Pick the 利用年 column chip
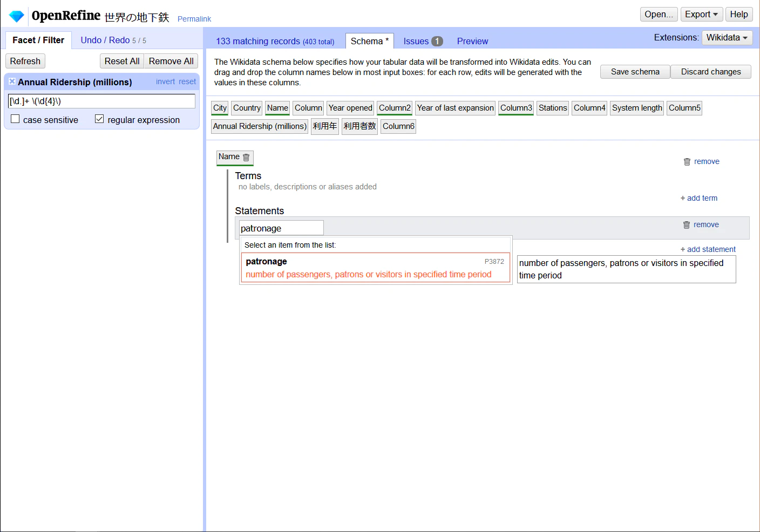This screenshot has width=760, height=532. tap(325, 126)
